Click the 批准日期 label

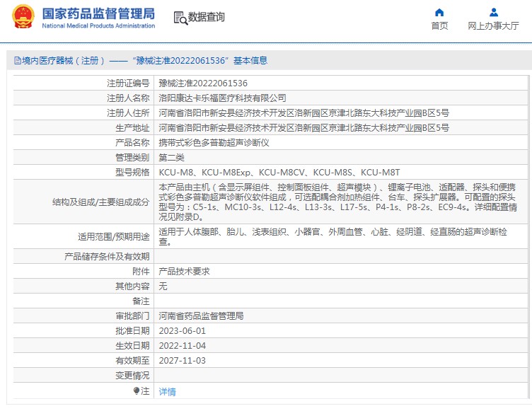[132, 331]
